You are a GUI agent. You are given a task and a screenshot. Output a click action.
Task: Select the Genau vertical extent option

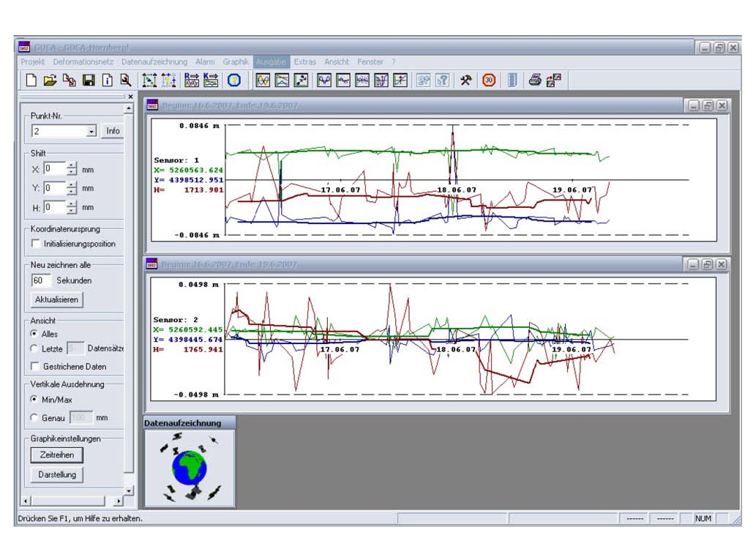pyautogui.click(x=34, y=417)
